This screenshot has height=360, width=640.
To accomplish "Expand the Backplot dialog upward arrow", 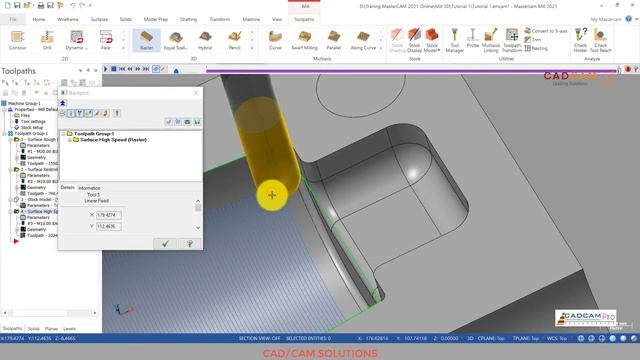I will pos(63,103).
